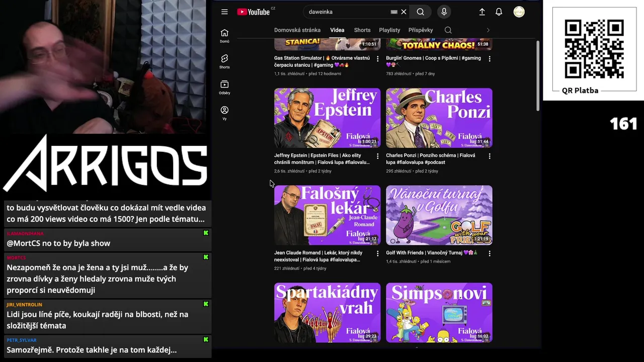Click '295 zhlédnutí' under Ponzi video
The image size is (644, 362).
pyautogui.click(x=398, y=171)
